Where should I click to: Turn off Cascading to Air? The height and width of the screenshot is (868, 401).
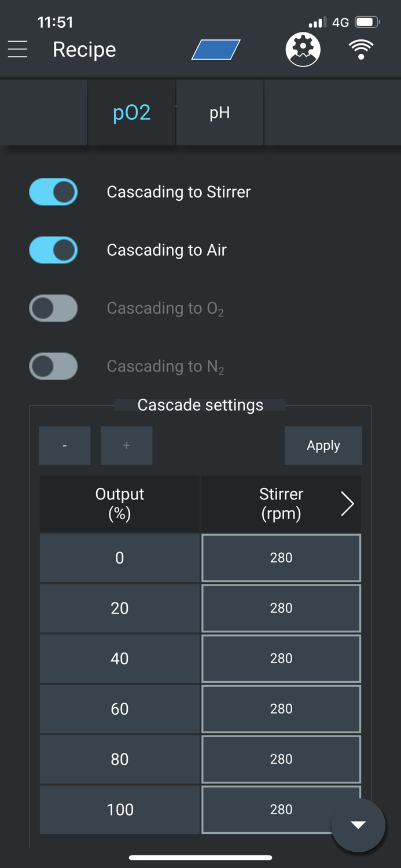[53, 250]
